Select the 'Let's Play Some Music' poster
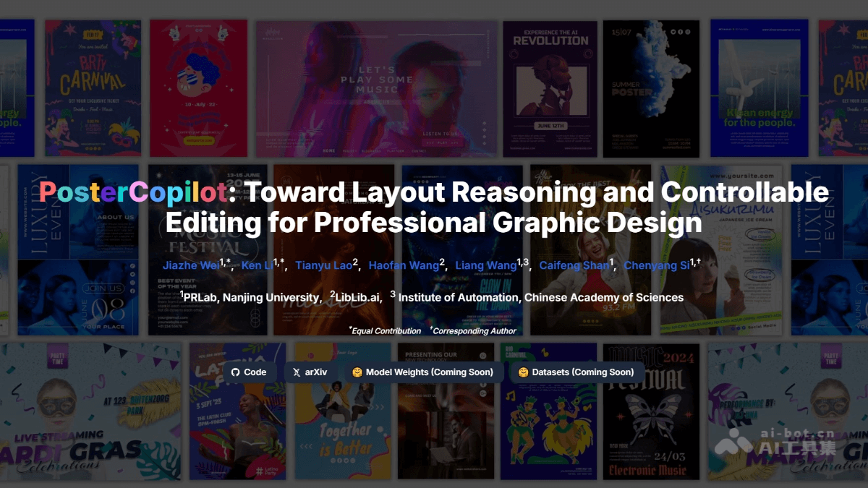The image size is (868, 488). click(377, 88)
